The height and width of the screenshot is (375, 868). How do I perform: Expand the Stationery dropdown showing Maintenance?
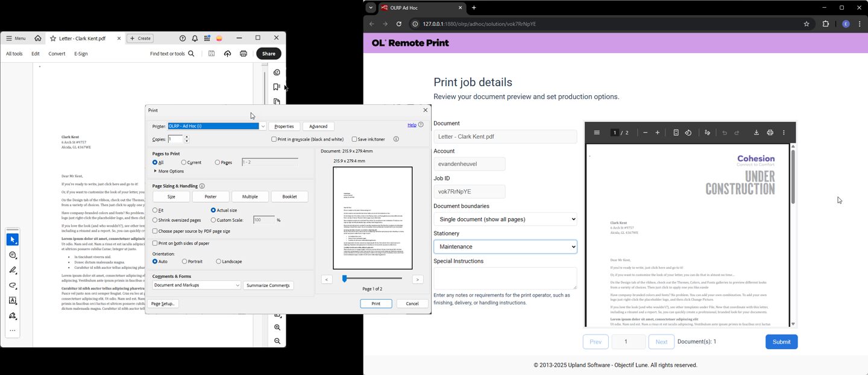coord(505,247)
